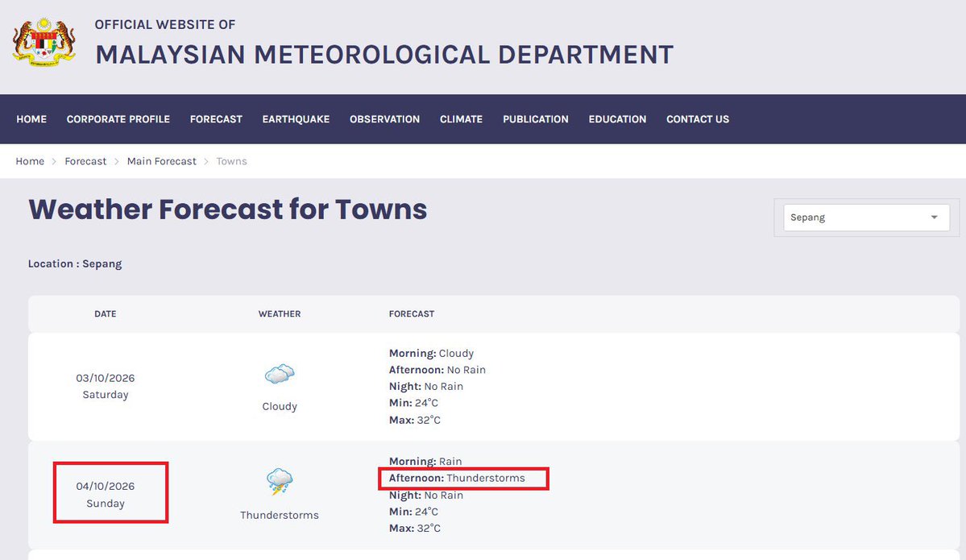Select the Saturday day label
This screenshot has height=560, width=966.
pyautogui.click(x=106, y=395)
